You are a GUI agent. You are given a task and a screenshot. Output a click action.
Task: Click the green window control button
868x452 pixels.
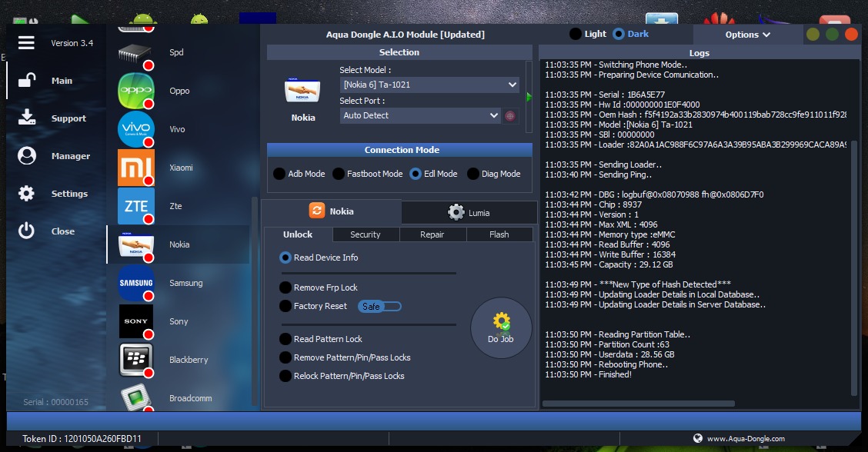[x=832, y=35]
